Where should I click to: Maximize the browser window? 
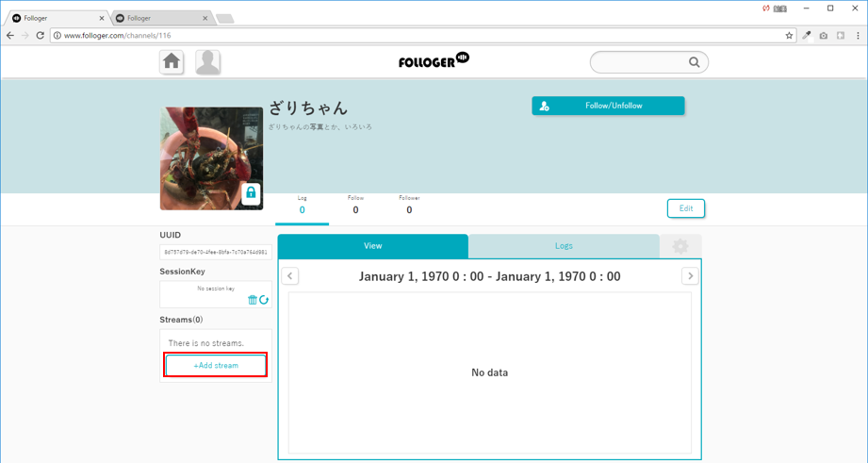pos(830,8)
